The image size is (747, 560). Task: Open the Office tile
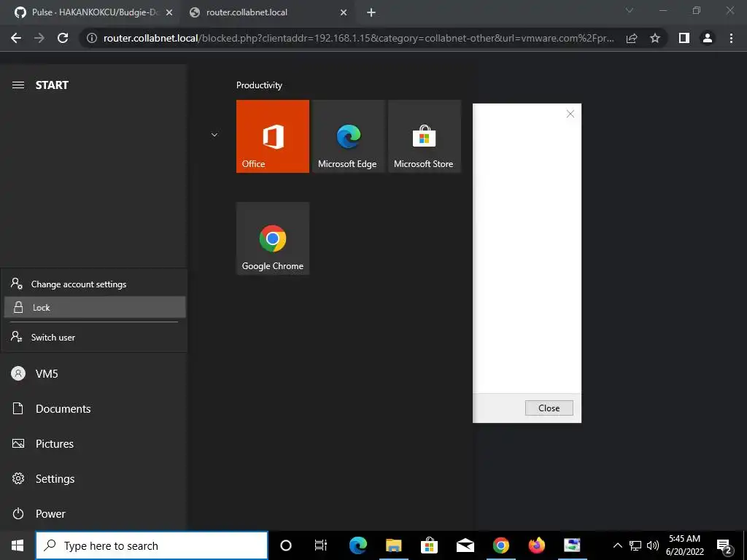pos(273,136)
